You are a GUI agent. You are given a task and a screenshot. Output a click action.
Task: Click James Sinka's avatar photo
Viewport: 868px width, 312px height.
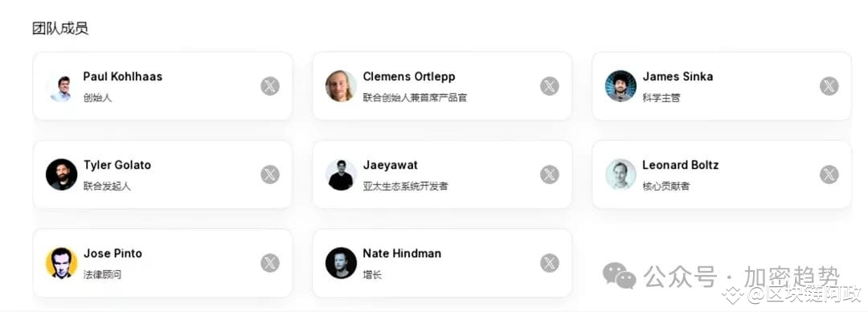coord(620,86)
